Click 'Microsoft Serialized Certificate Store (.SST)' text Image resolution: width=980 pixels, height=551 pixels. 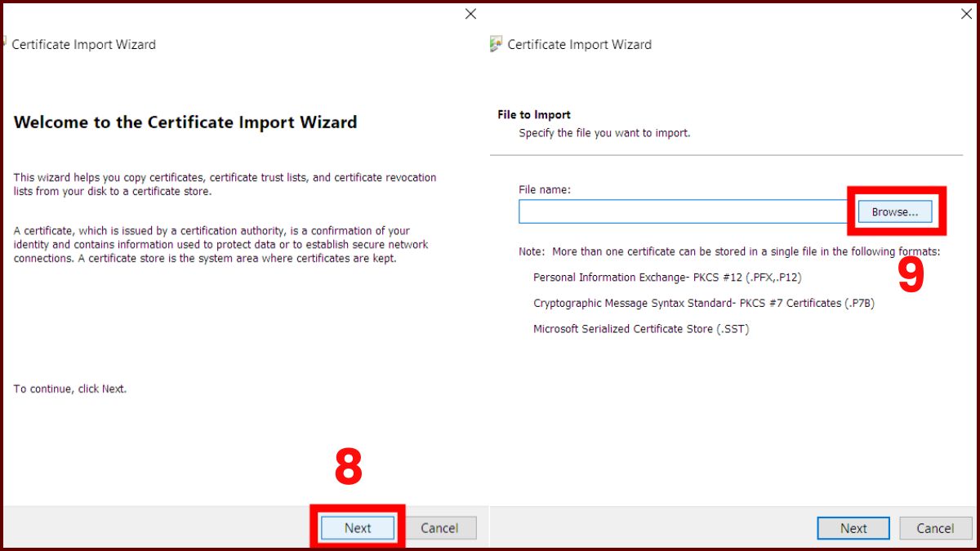641,329
